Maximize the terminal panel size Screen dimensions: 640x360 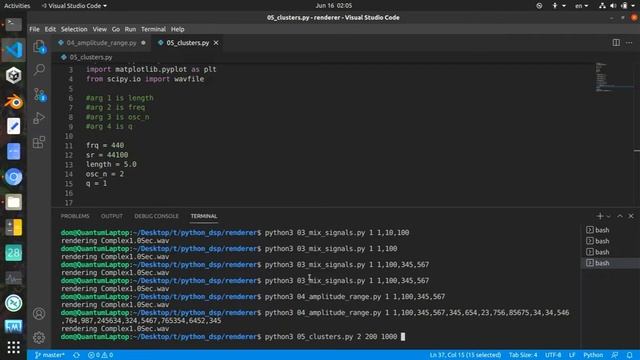620,216
